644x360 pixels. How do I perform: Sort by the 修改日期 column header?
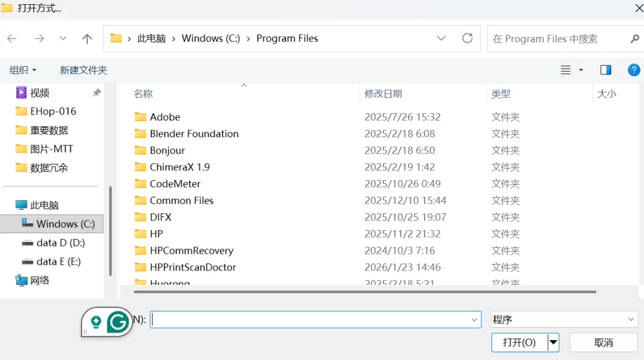[x=383, y=94]
